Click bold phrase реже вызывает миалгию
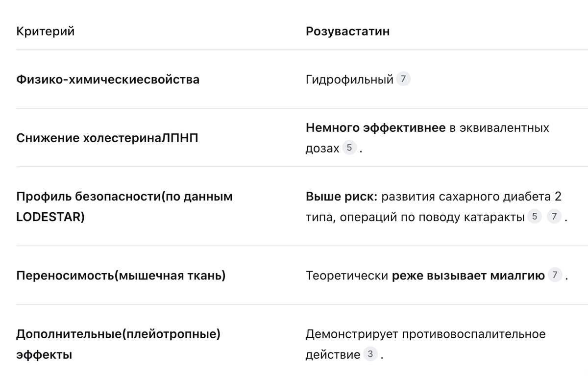 (x=468, y=276)
